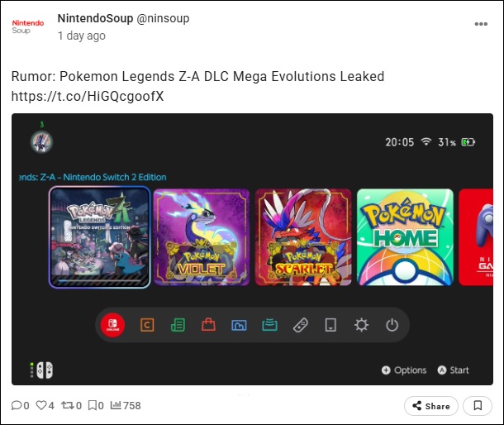This screenshot has width=504, height=425.
Task: Open the green News icon
Action: [178, 325]
